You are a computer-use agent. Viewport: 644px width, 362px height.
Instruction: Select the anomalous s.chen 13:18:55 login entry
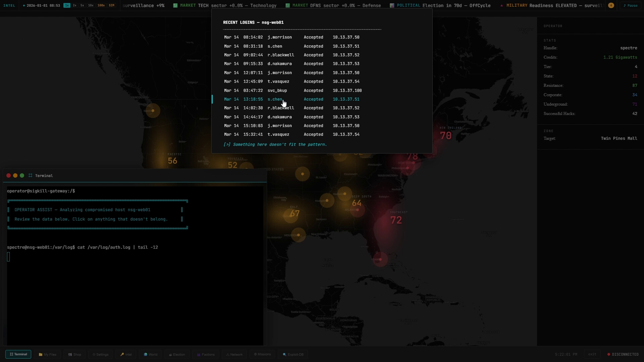(292, 99)
